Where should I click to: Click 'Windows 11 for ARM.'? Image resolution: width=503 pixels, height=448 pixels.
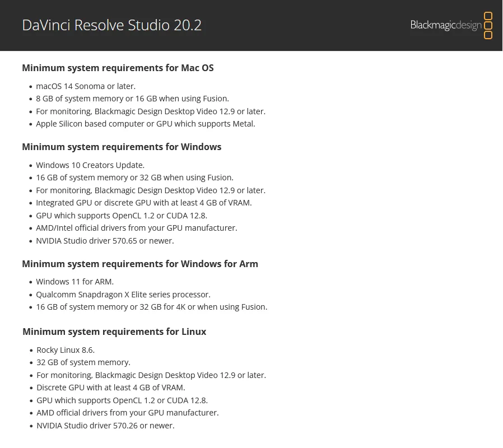tap(74, 282)
